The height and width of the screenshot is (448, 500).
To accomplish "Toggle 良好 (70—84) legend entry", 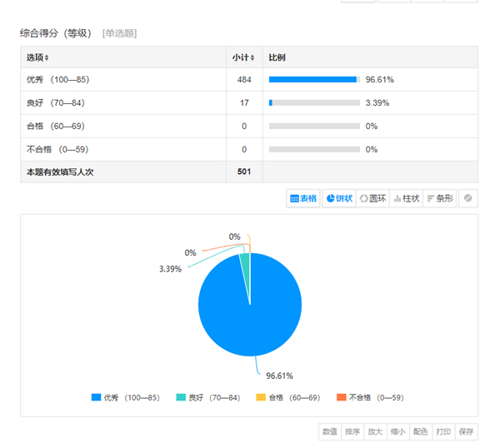I will 207,397.
